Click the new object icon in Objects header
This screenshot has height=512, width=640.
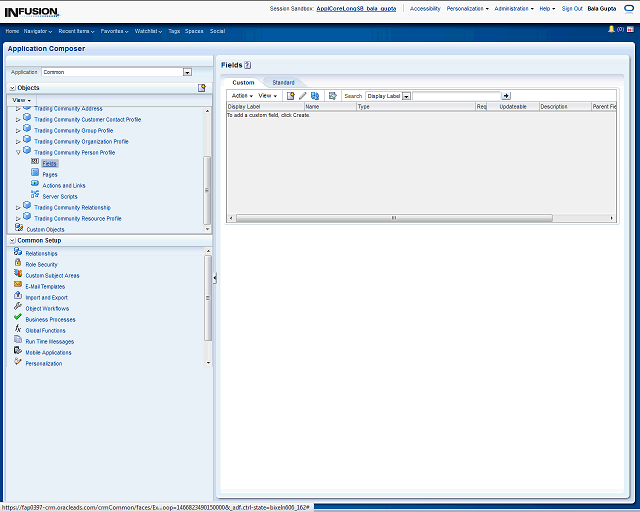click(x=202, y=88)
